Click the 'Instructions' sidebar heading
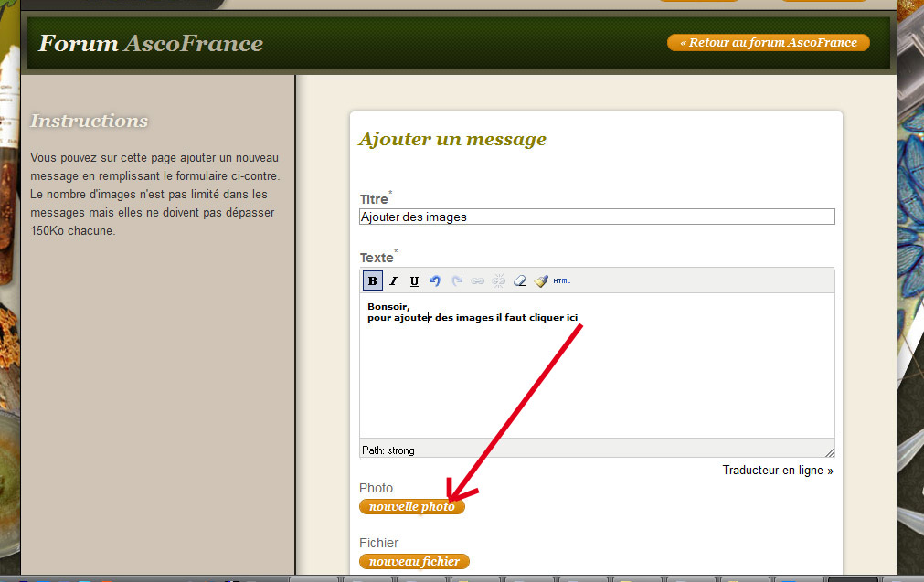This screenshot has width=924, height=582. coord(89,121)
